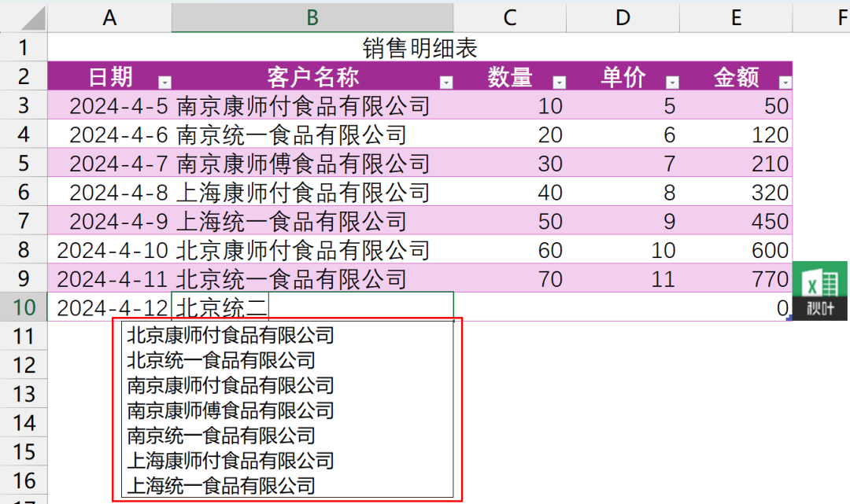
Task: Select 上海统一食品有限公司 in the suggestion list
Action: [x=287, y=485]
